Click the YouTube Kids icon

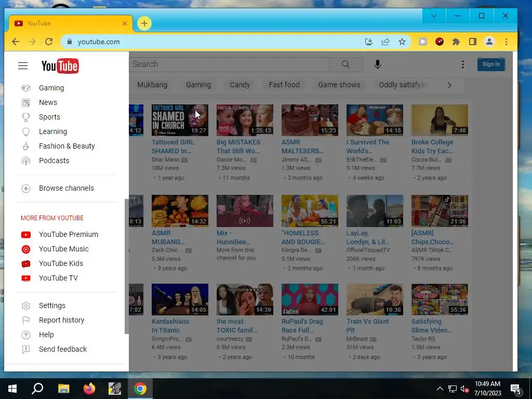[x=26, y=264]
